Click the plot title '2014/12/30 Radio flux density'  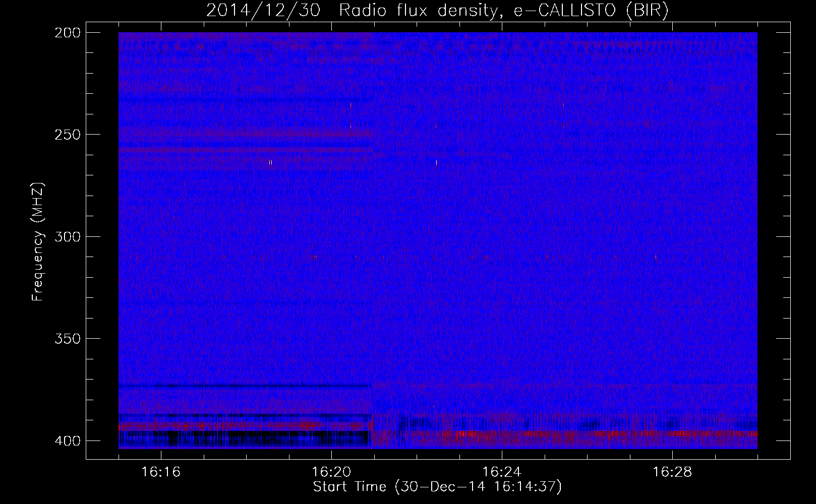(x=352, y=11)
